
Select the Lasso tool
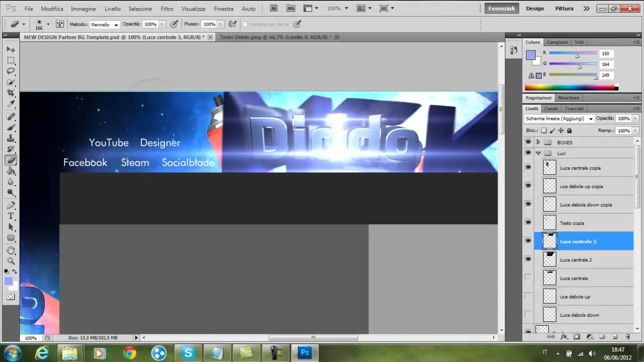tap(11, 71)
